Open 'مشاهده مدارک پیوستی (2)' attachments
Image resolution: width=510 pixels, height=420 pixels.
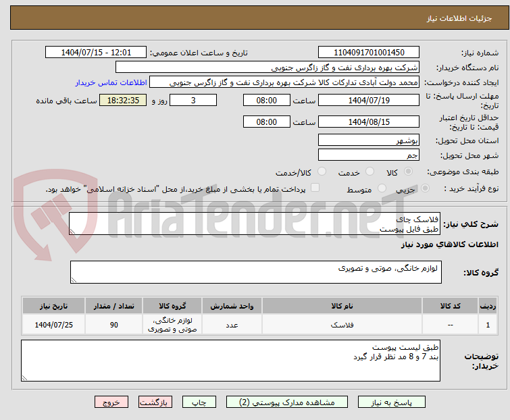(x=287, y=402)
